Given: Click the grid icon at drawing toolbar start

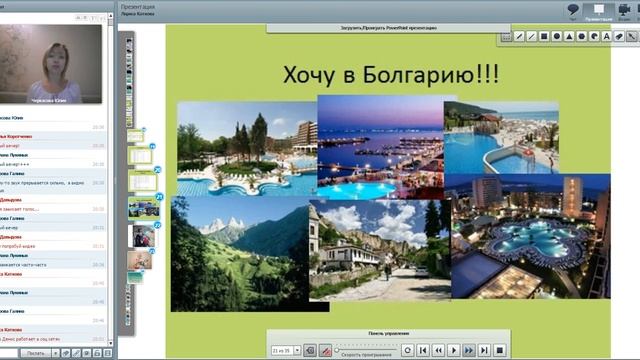Looking at the screenshot, I should point(506,37).
